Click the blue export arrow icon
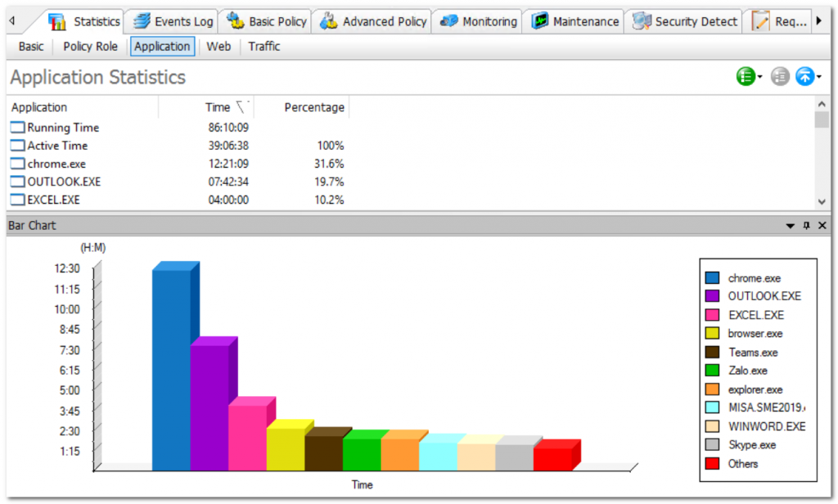 805,76
